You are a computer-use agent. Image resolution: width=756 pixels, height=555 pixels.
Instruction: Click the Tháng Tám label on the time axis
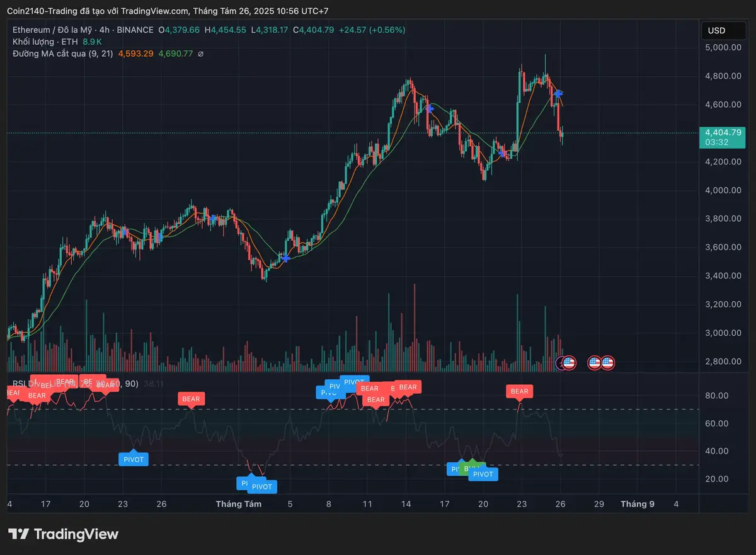[239, 504]
